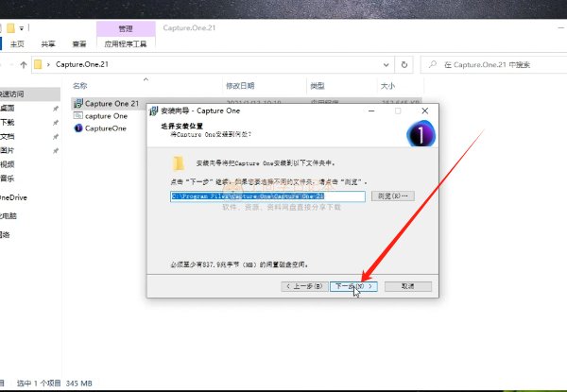
Task: Select the 'capture One' document file icon
Action: pyautogui.click(x=78, y=115)
